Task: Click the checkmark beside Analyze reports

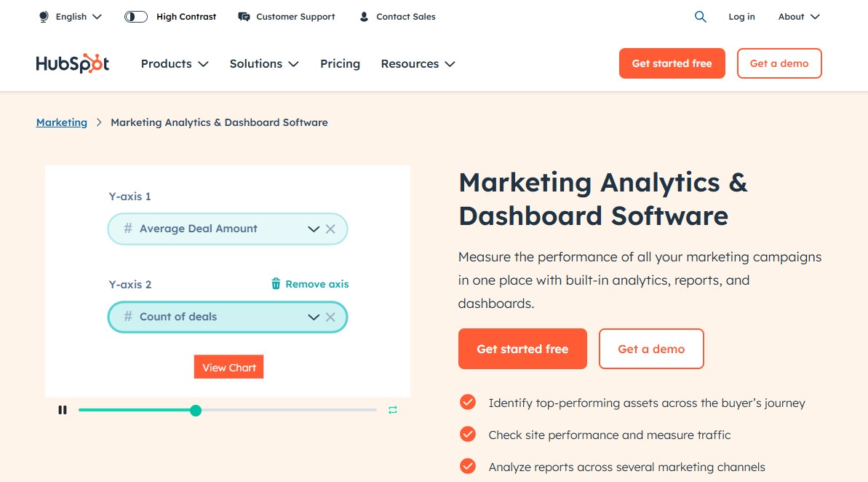Action: point(468,466)
